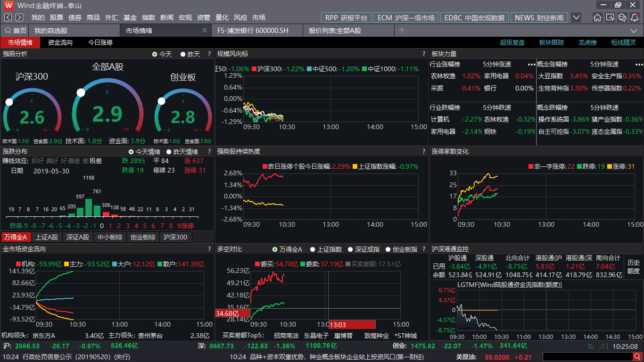Click the 全部A股 gauge knob
644x362 pixels.
pos(81,92)
